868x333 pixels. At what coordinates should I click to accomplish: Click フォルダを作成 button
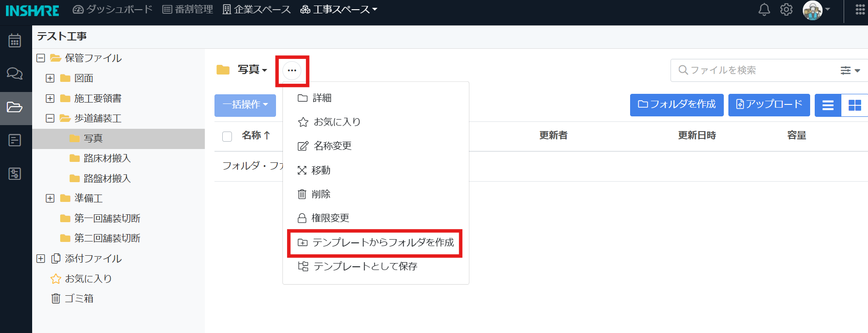tap(677, 105)
